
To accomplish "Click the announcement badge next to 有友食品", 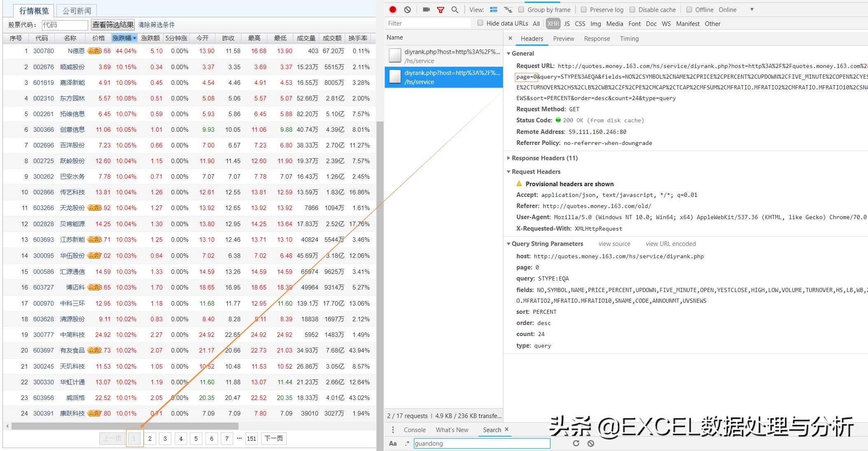I will [93, 350].
